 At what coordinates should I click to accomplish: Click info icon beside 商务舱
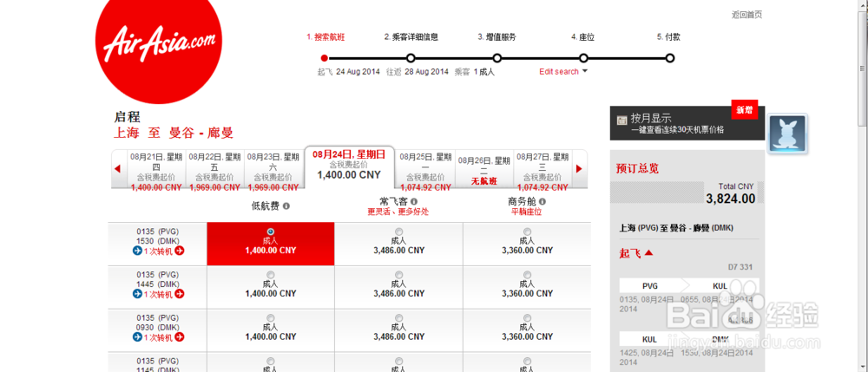[x=542, y=202]
